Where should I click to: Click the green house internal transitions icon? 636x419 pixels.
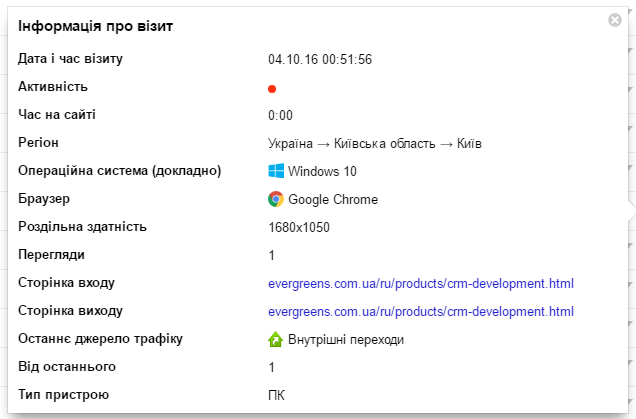pyautogui.click(x=276, y=340)
